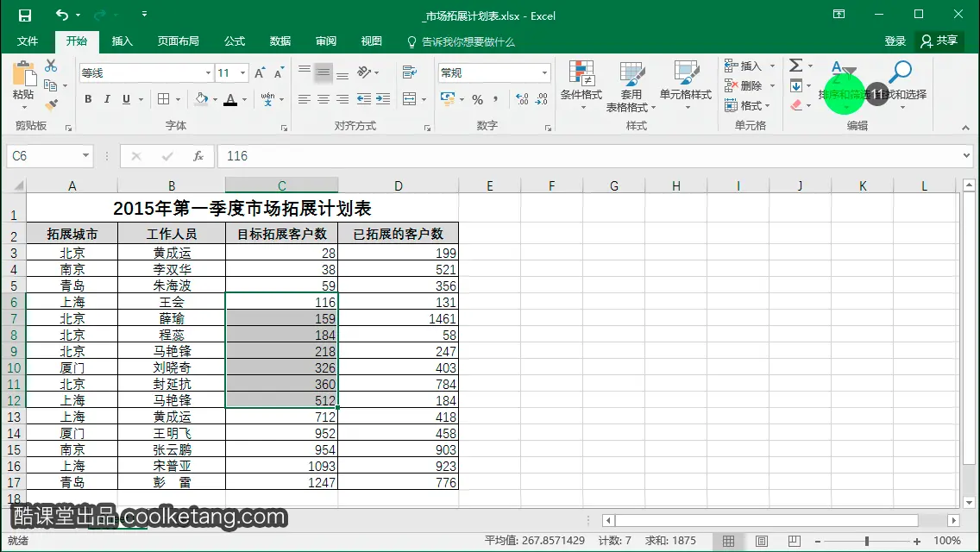
Task: Toggle Bold formatting
Action: [x=88, y=99]
